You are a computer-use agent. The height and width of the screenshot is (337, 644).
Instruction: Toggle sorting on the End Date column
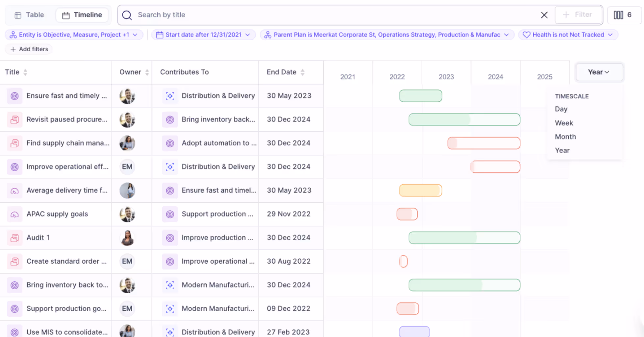[x=303, y=72]
